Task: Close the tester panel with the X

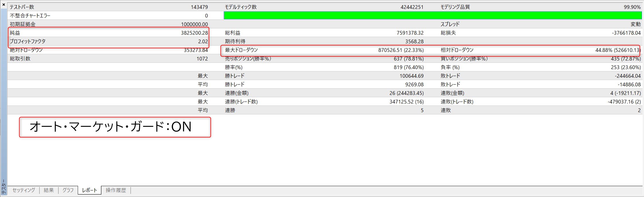Action: [x=4, y=5]
